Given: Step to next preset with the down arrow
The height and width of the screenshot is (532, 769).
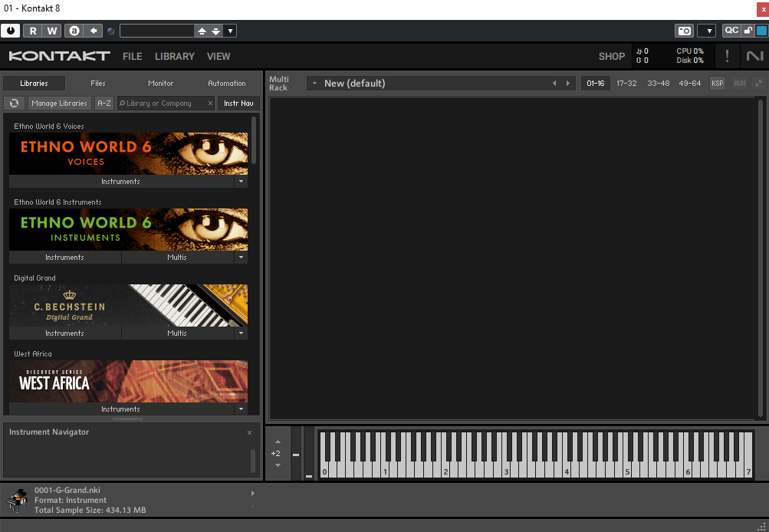Looking at the screenshot, I should [215, 31].
